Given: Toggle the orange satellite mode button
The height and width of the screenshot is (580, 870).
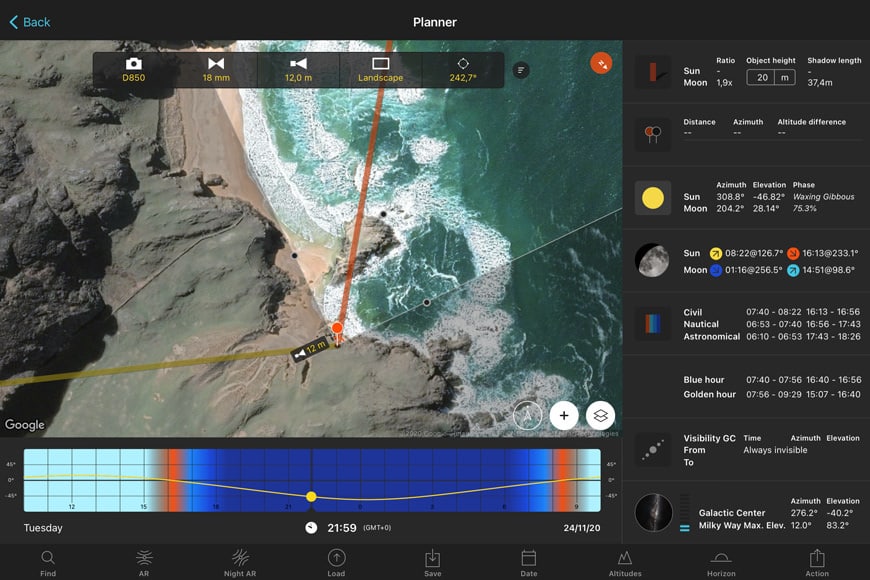Looking at the screenshot, I should click(601, 63).
